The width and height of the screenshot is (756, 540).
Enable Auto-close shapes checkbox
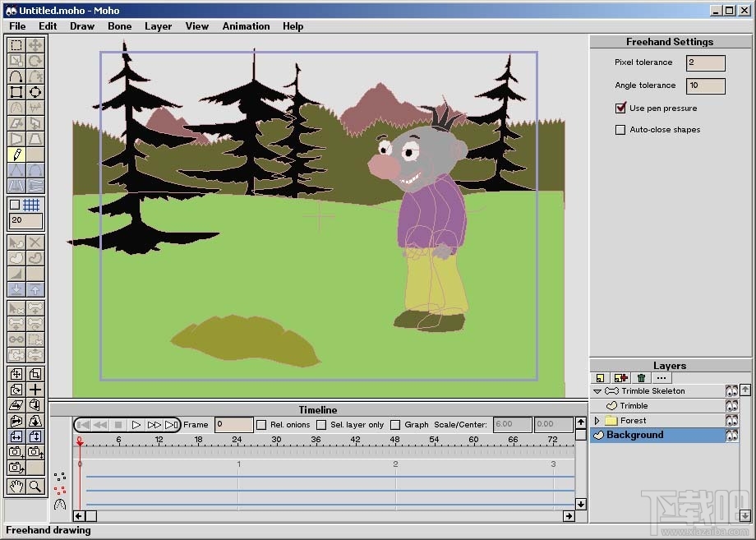[x=620, y=130]
